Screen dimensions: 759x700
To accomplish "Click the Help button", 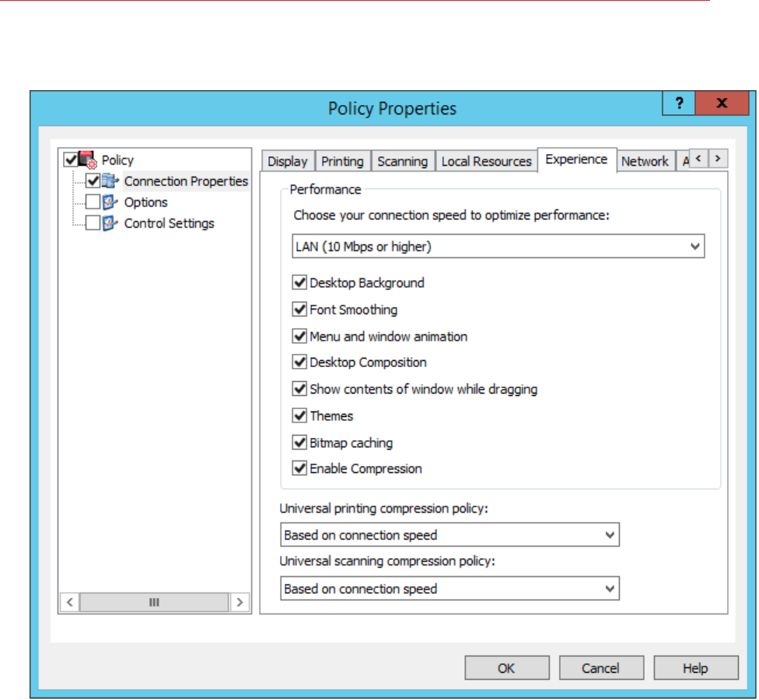I will point(696,668).
